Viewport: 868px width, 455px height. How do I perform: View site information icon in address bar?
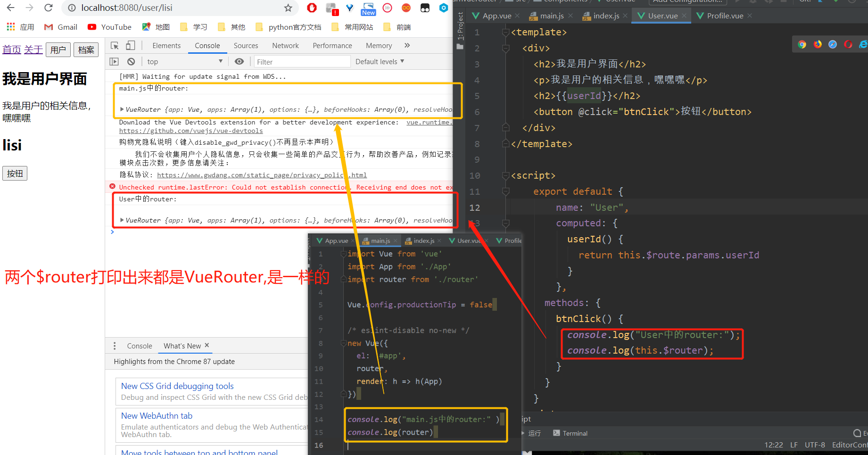[72, 8]
